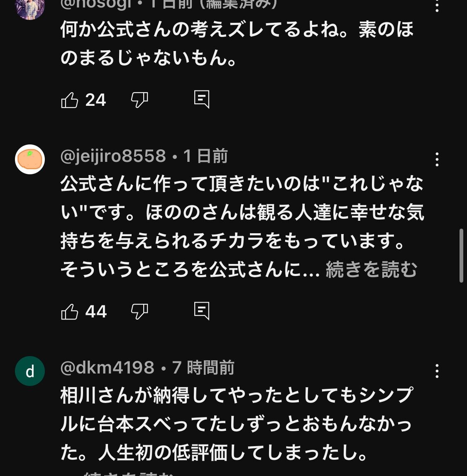Image resolution: width=467 pixels, height=476 pixels.
Task: Click the vertical scrollbar thumb
Action: (x=461, y=255)
